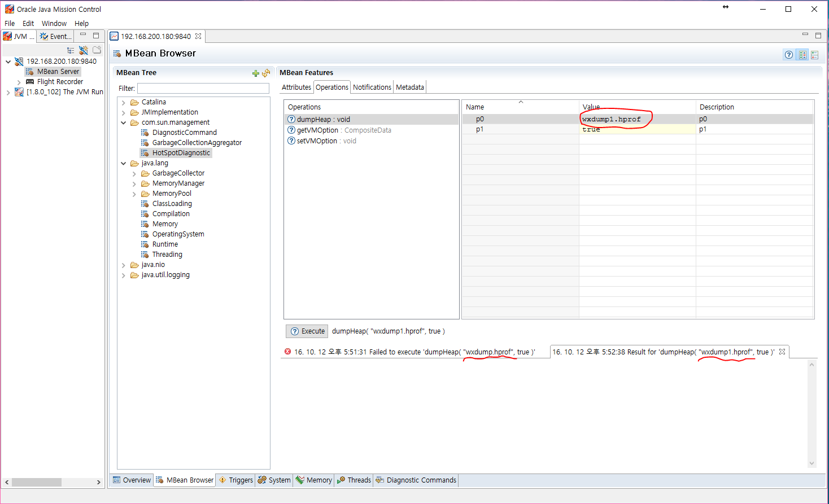The width and height of the screenshot is (829, 504).
Task: Minimize the editor area panel
Action: pos(805,35)
